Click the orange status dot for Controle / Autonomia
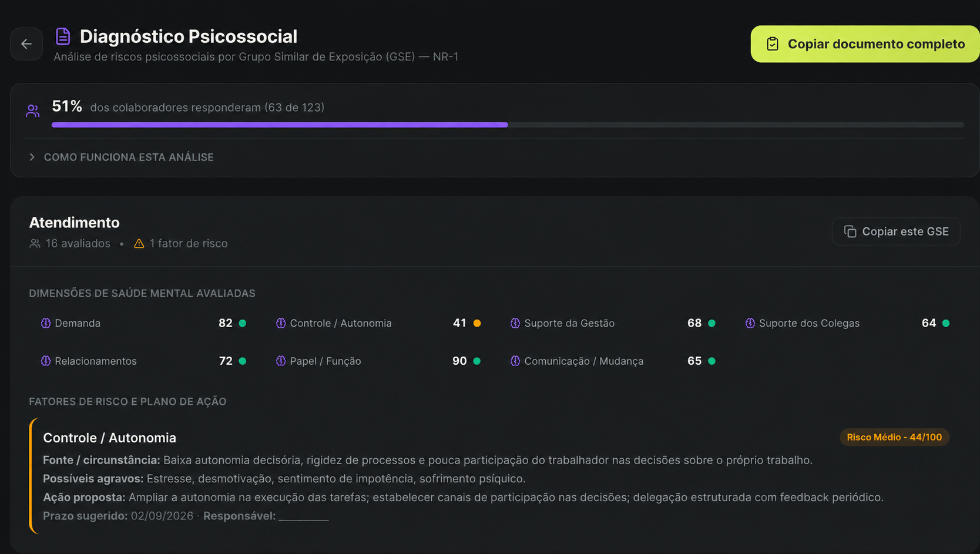980x554 pixels. [477, 323]
